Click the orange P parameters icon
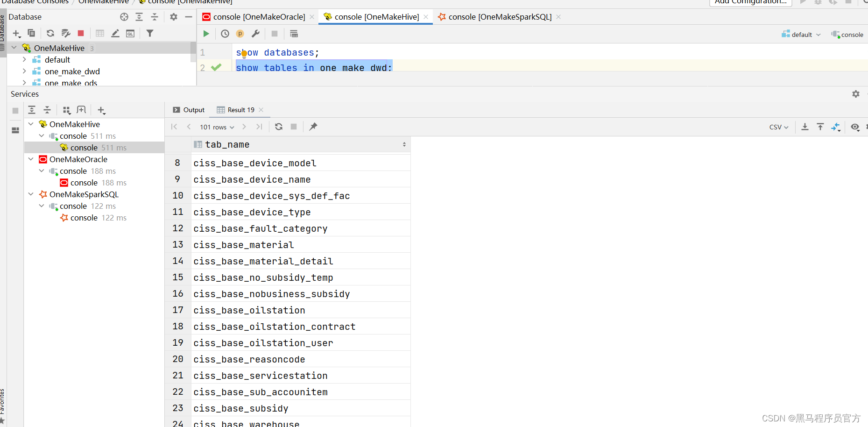 (240, 34)
